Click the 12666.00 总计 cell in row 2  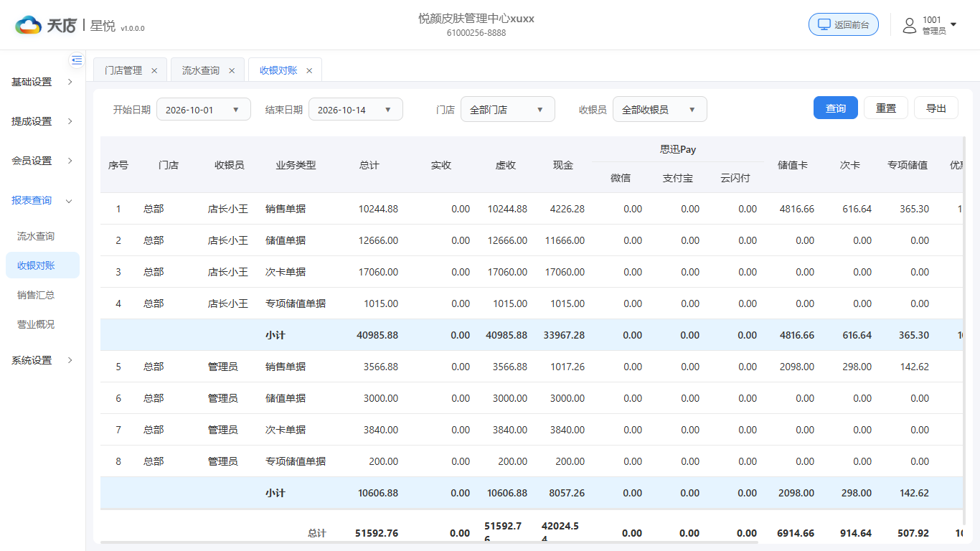pos(378,240)
